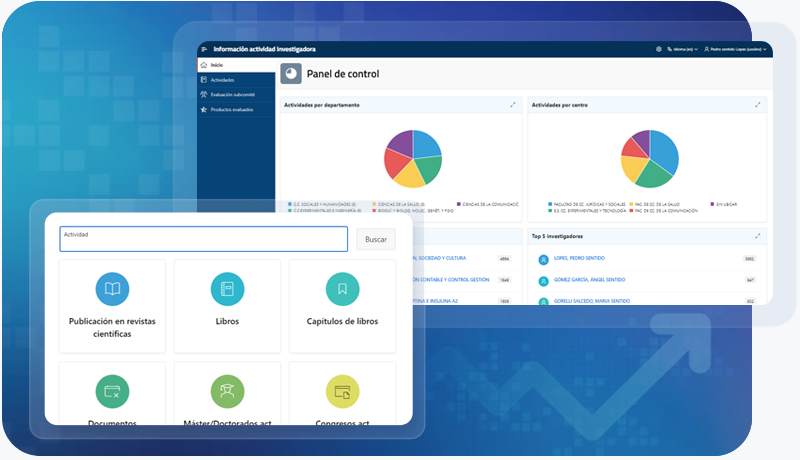Screen dimensions: 800x460
Task: Open the GÓMEZ GARCÍA, ÁNGEL SENTIDO link
Action: coord(589,280)
